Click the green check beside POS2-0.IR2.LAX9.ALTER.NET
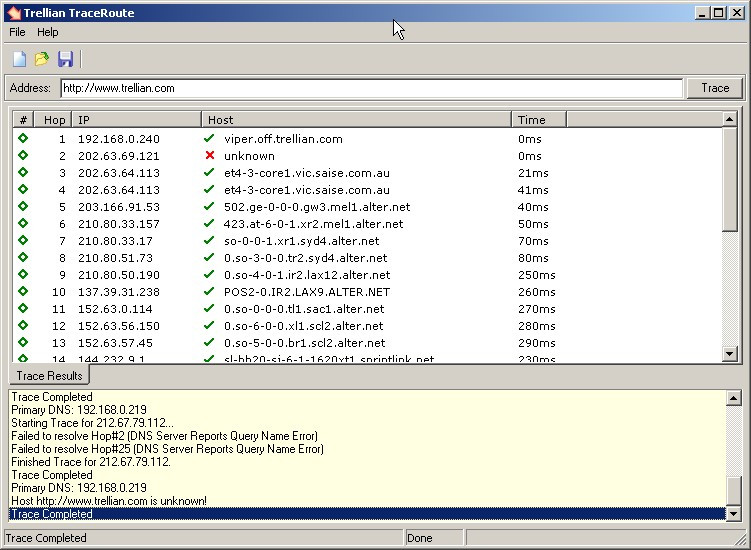This screenshot has width=751, height=550. point(209,291)
